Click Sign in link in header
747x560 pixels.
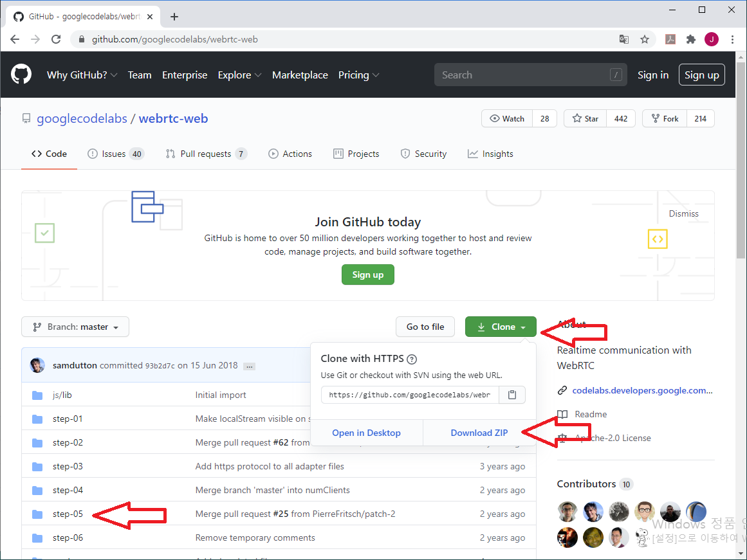[653, 75]
